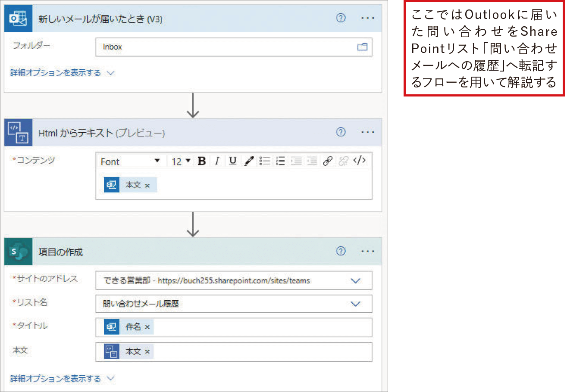Screen dimensions: 567x392
Task: Click the SharePoint icon on the create item action
Action: point(18,252)
